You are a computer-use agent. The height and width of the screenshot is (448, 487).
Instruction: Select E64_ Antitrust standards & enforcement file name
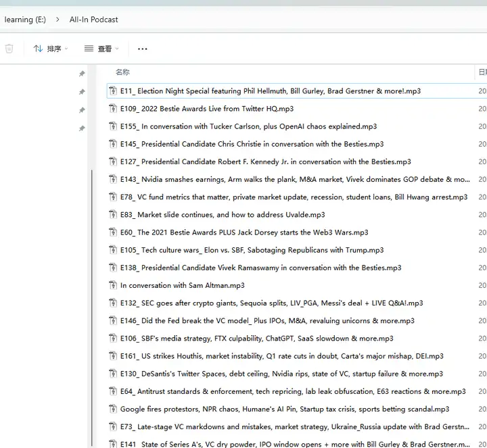pyautogui.click(x=293, y=391)
